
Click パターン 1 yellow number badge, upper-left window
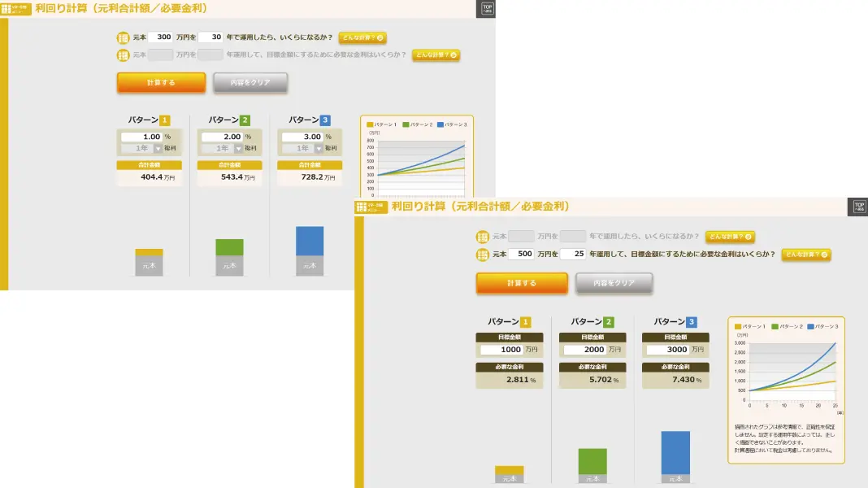coord(164,120)
